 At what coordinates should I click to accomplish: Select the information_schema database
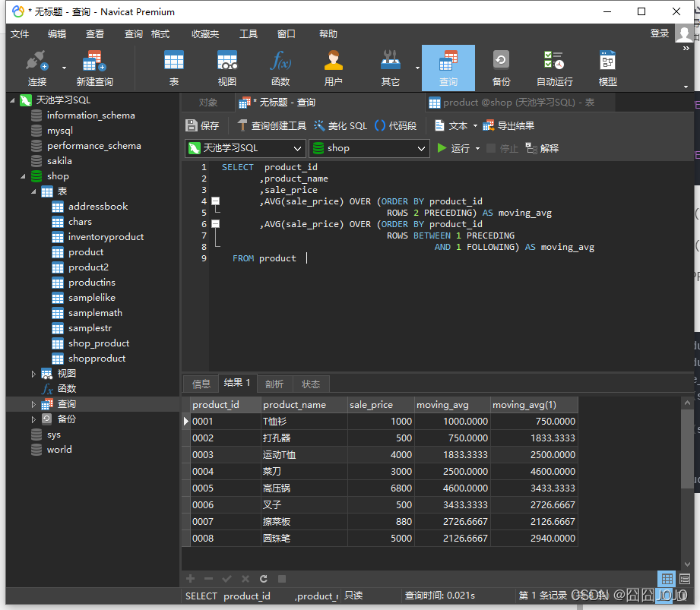click(x=90, y=115)
